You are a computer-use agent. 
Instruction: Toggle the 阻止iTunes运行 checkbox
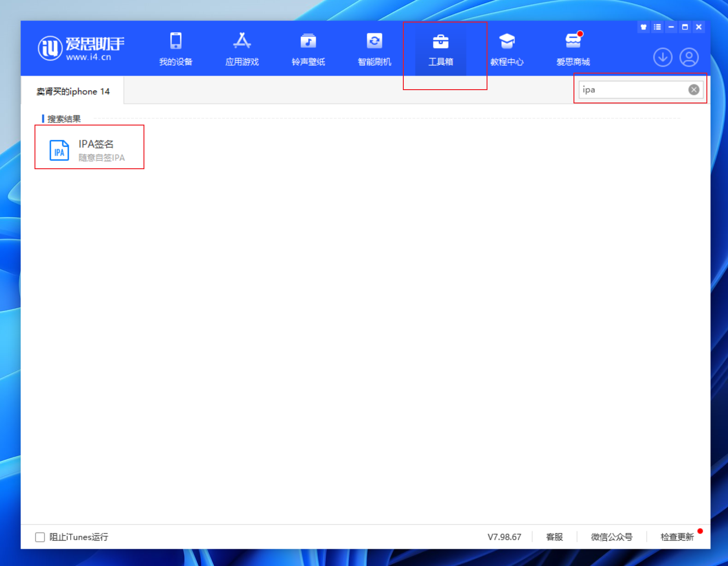click(x=40, y=537)
